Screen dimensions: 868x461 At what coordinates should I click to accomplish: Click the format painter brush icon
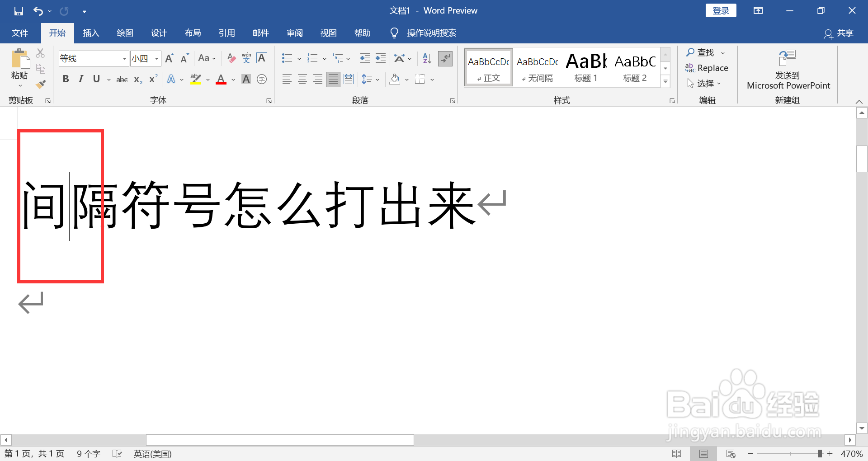pyautogui.click(x=40, y=84)
